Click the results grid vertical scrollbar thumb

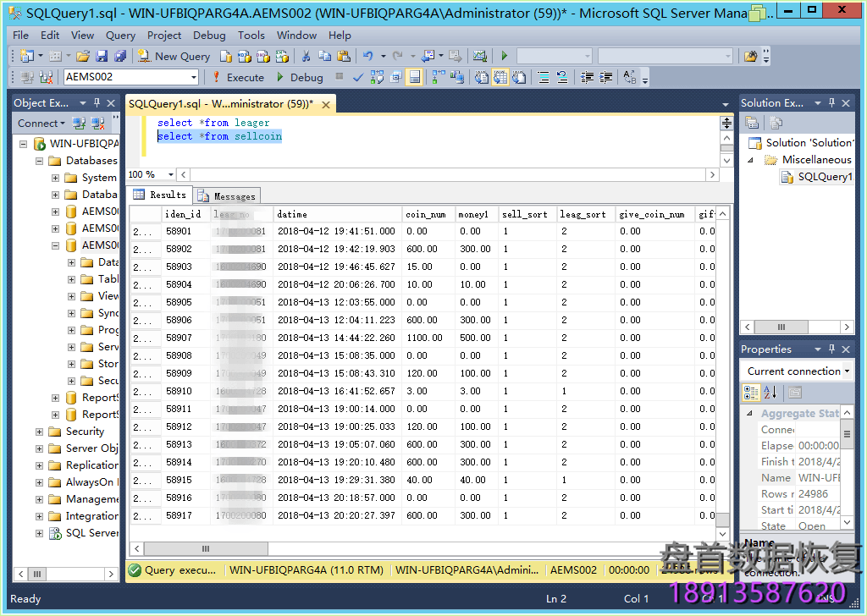pyautogui.click(x=722, y=520)
